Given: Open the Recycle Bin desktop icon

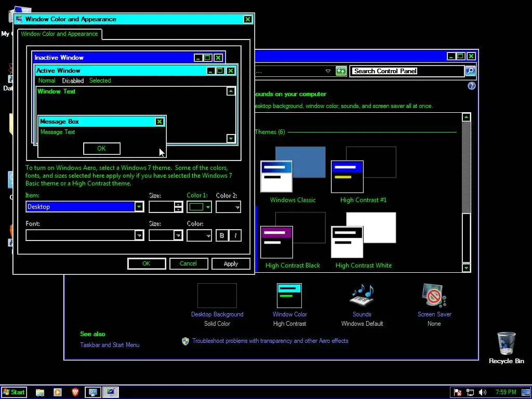Looking at the screenshot, I should (506, 348).
